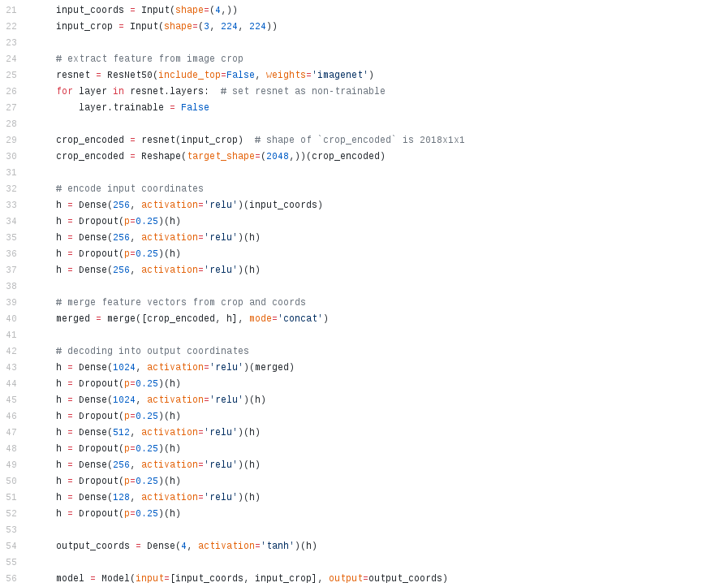This screenshot has width=728, height=587.
Task: Click comment "# merge feature vectors from crop and coords"
Action: [x=181, y=302]
